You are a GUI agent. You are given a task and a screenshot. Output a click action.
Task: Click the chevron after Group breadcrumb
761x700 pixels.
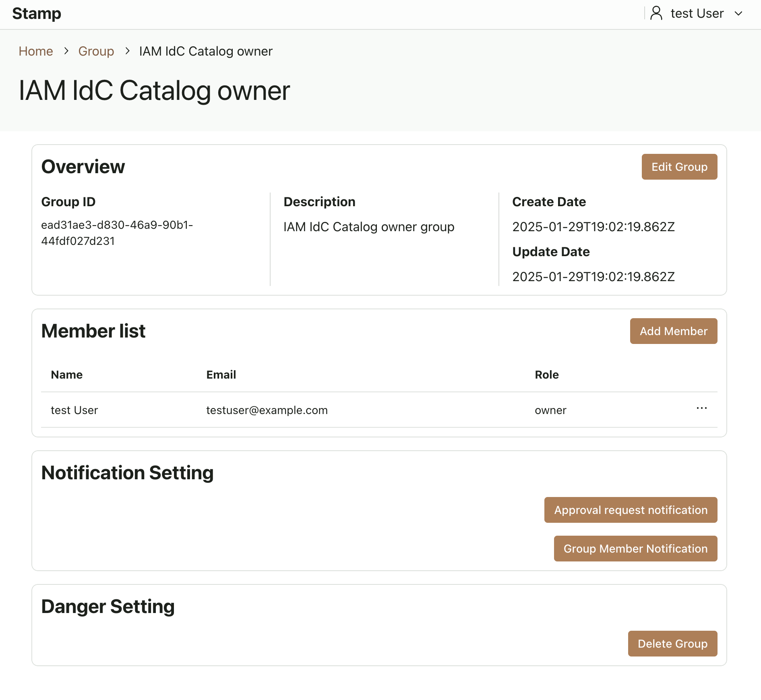127,51
